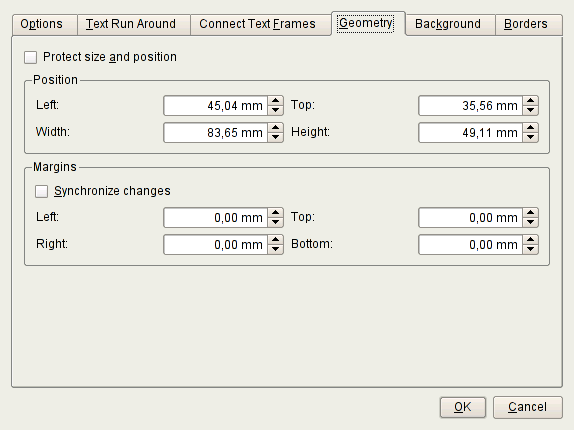
Task: Decrease the Height value with down arrow
Action: click(530, 138)
